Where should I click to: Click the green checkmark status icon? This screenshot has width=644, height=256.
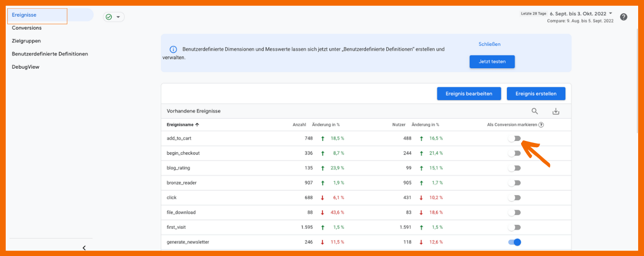pos(109,17)
